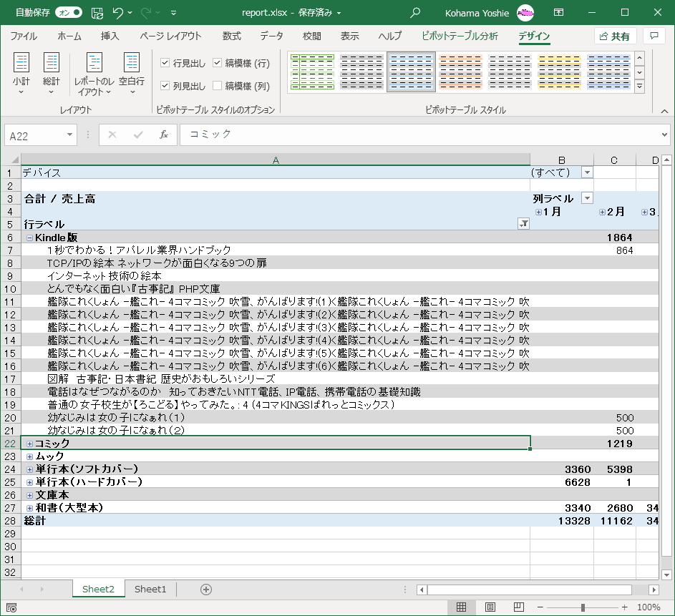The height and width of the screenshot is (616, 675).
Task: Expand the 単行本(ハードカバー) group
Action: point(29,482)
